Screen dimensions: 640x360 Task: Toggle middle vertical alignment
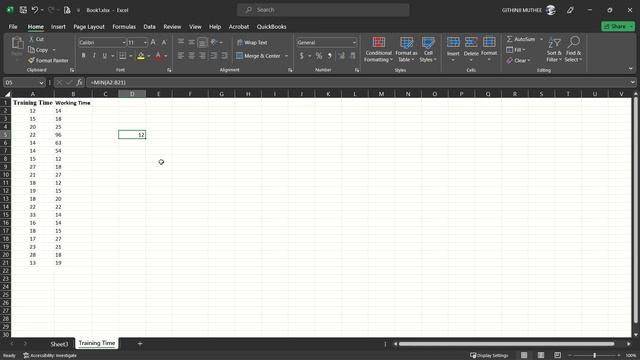(191, 42)
